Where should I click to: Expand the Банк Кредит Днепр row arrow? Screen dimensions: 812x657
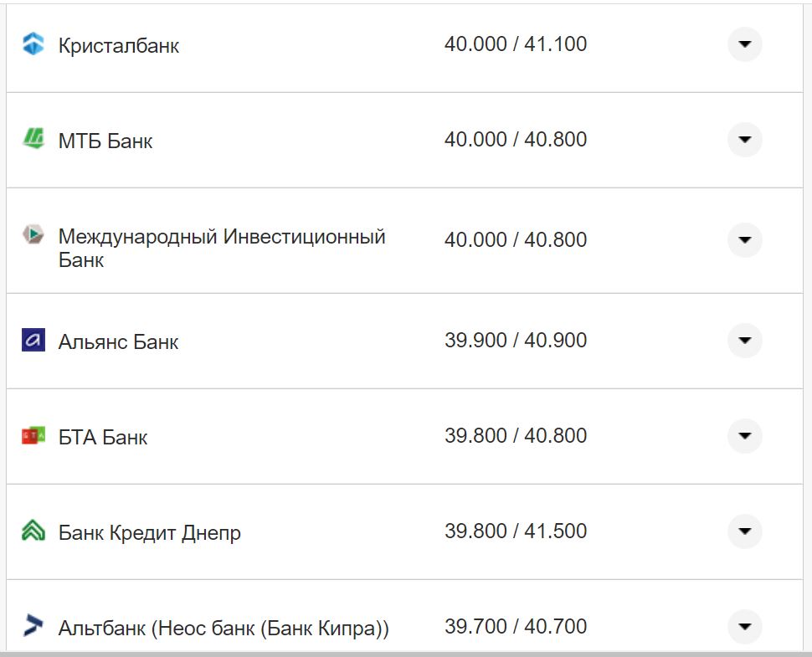[x=744, y=531]
